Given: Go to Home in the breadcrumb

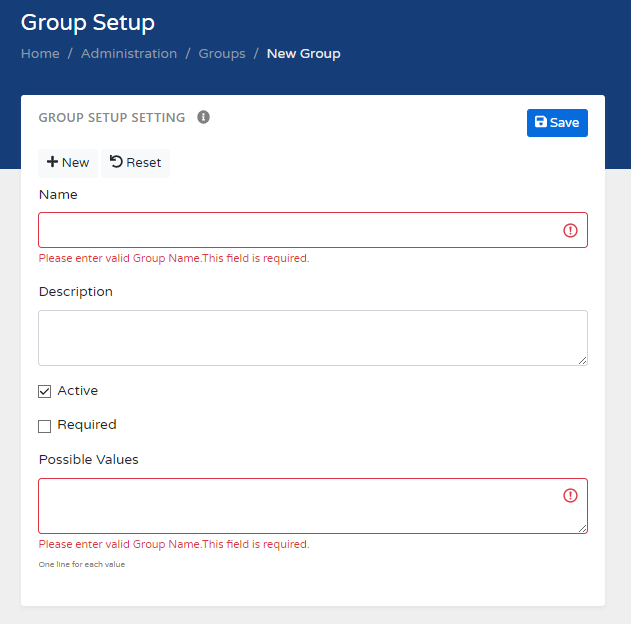Looking at the screenshot, I should point(40,53).
